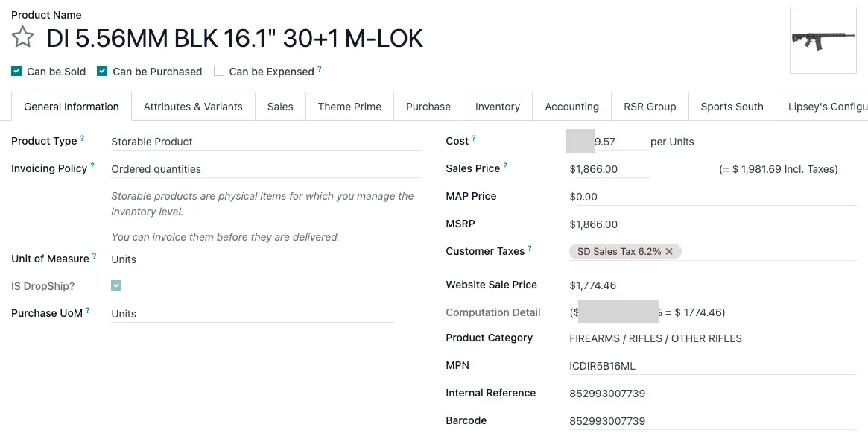Click the rifle product image thumbnail

pyautogui.click(x=823, y=40)
